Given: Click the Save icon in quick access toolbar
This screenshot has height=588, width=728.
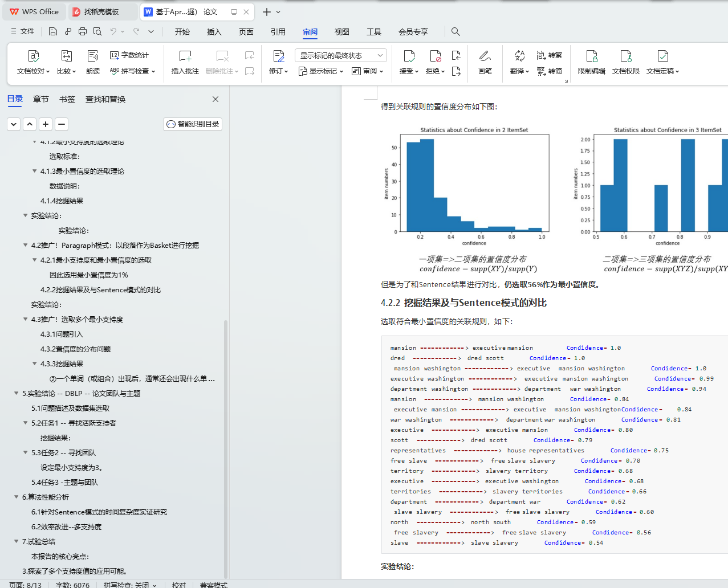Looking at the screenshot, I should tap(53, 31).
